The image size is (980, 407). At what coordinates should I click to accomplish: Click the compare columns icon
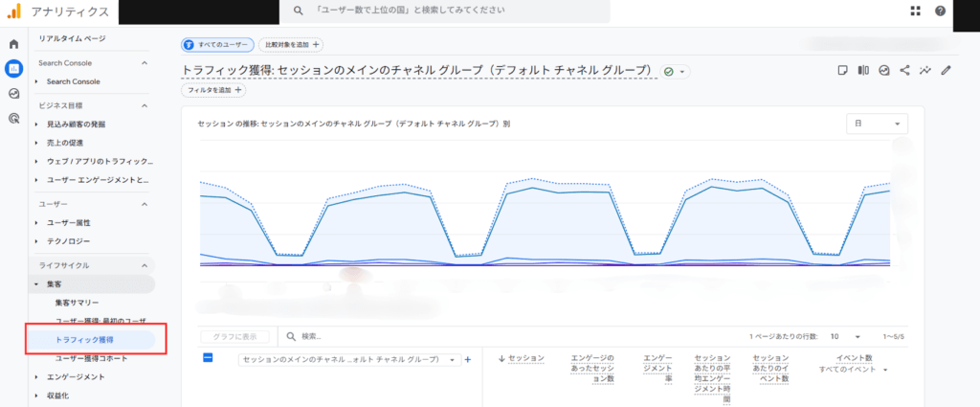tap(863, 71)
